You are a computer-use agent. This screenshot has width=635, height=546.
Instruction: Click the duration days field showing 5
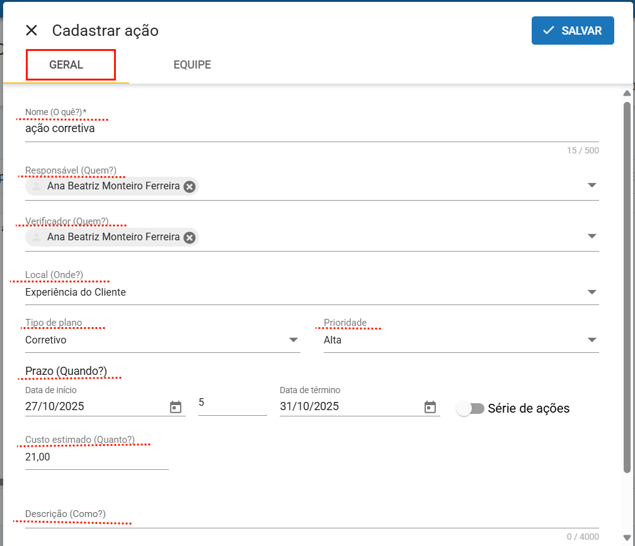tap(232, 403)
